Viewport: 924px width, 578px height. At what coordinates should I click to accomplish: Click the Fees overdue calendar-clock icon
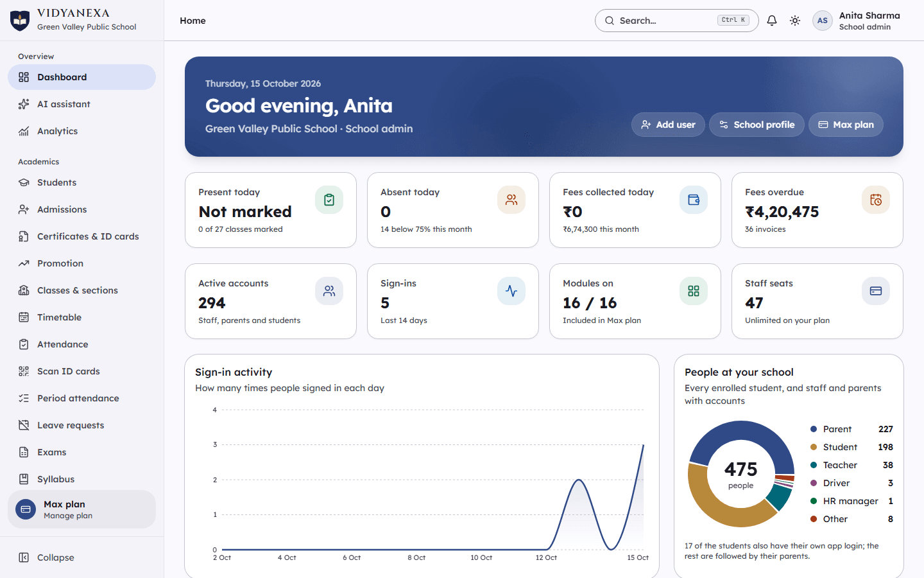(876, 200)
